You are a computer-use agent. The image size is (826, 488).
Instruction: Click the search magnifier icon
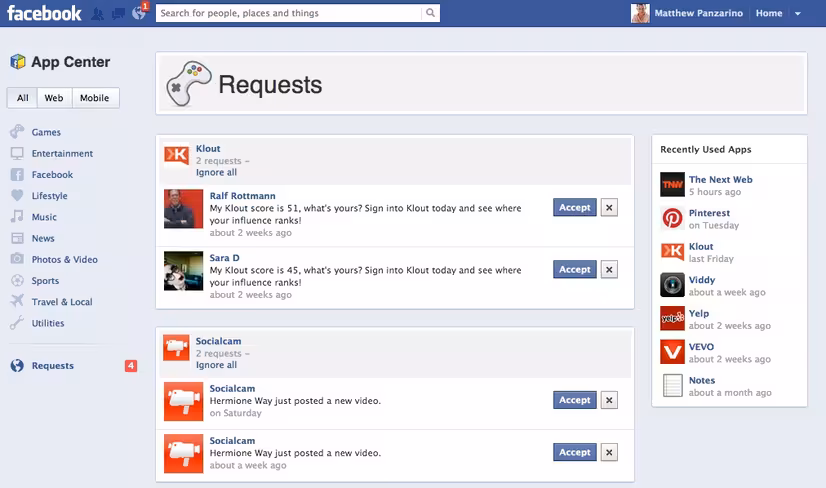(x=430, y=13)
